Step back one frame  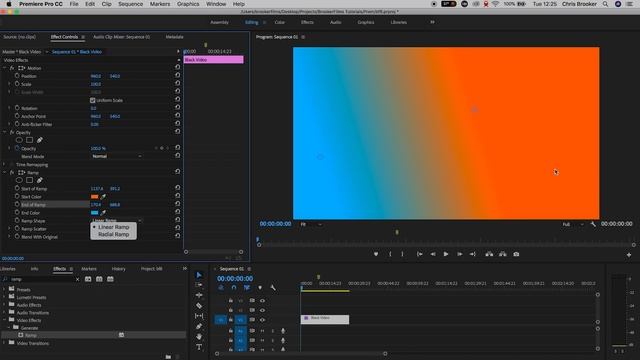(x=433, y=254)
